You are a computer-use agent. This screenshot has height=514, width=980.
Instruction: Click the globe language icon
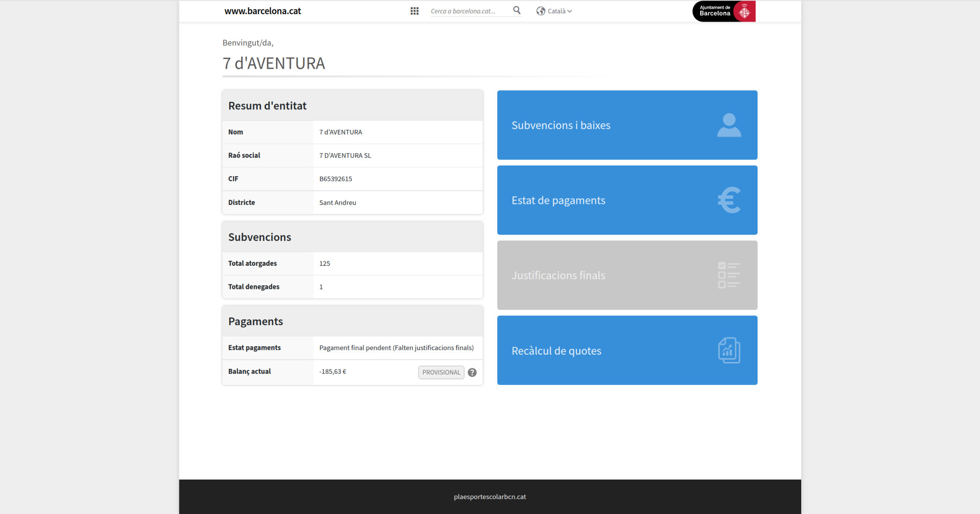(540, 11)
